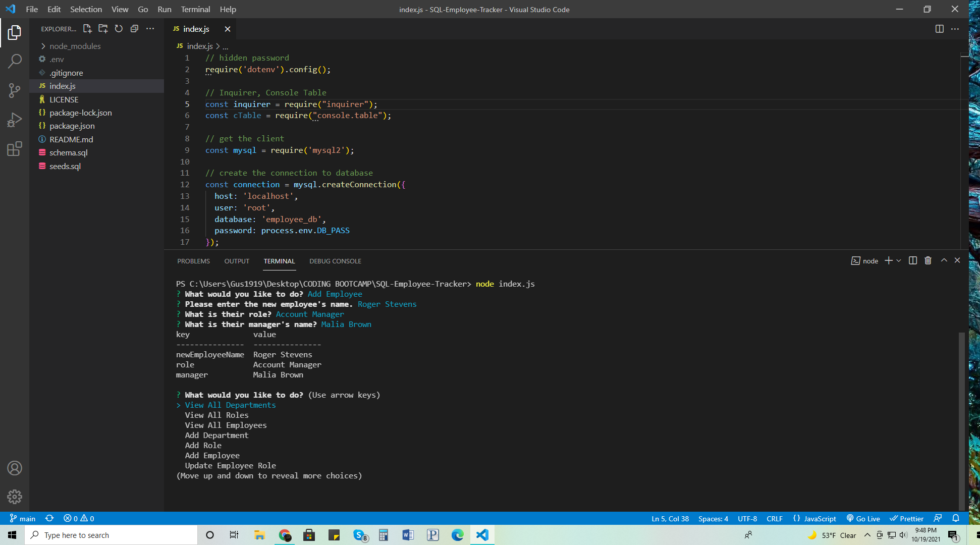Open seeds.sql from the Explorer
The height and width of the screenshot is (545, 980).
pyautogui.click(x=65, y=166)
